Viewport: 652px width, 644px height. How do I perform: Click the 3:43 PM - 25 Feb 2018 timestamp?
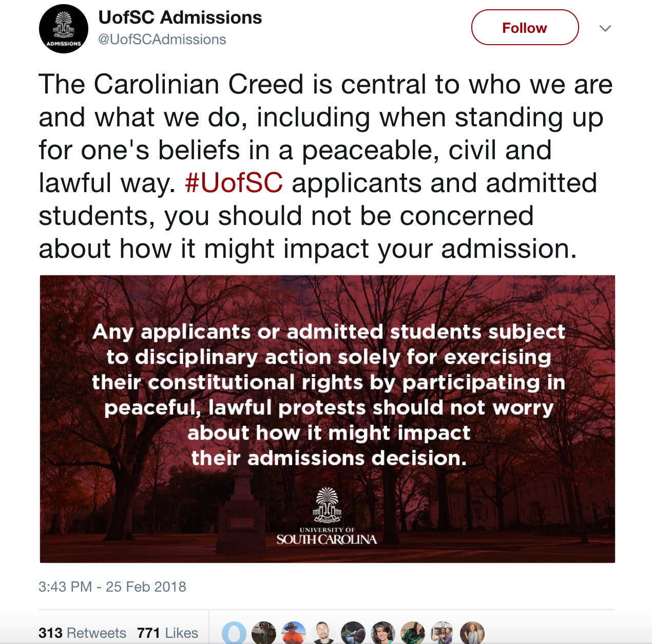click(x=112, y=586)
